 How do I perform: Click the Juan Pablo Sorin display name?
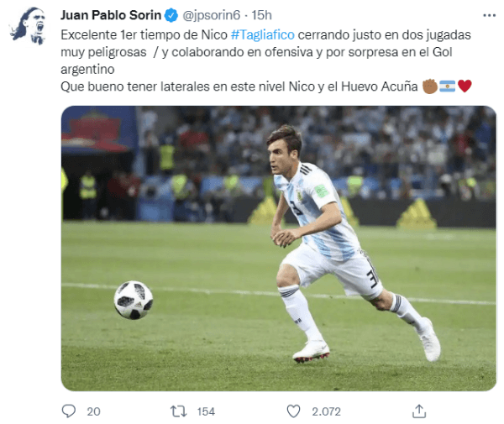[x=111, y=15]
